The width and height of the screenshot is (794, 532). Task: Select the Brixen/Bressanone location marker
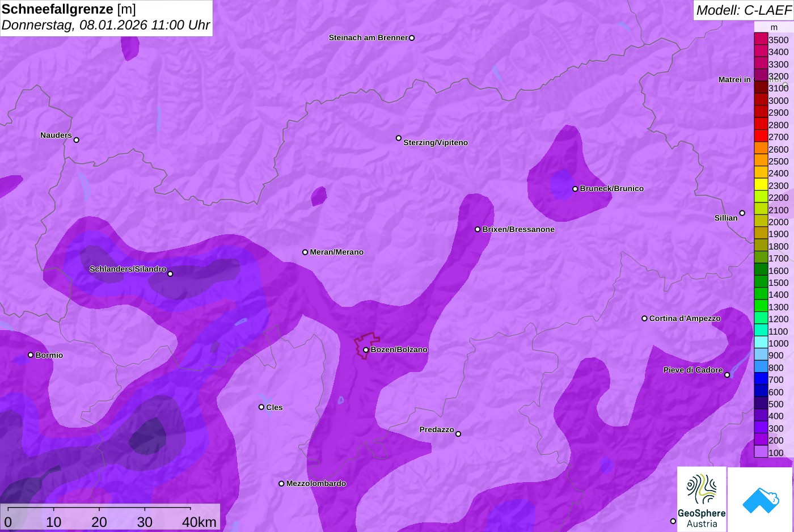(478, 229)
